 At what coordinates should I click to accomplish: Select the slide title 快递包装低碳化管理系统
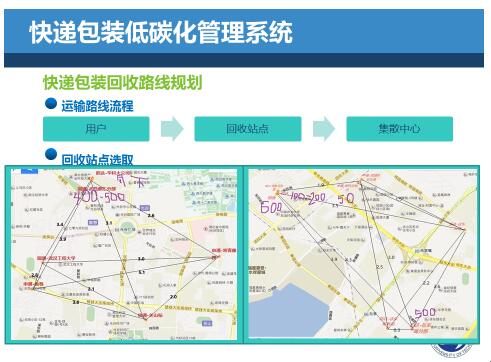(x=161, y=33)
